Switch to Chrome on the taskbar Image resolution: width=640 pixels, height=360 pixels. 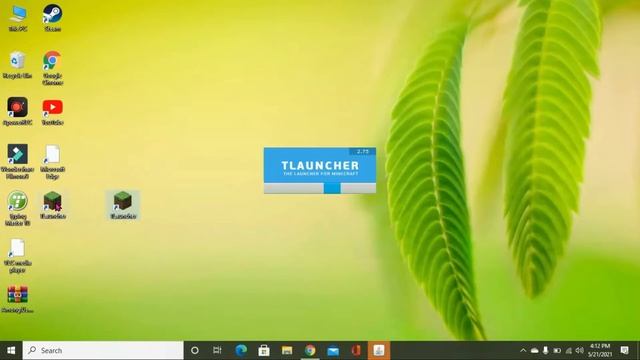[310, 350]
